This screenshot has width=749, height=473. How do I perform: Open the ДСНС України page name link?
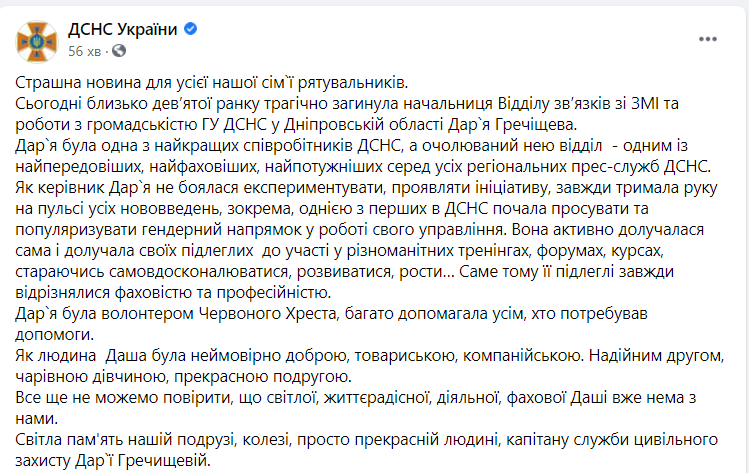click(123, 29)
